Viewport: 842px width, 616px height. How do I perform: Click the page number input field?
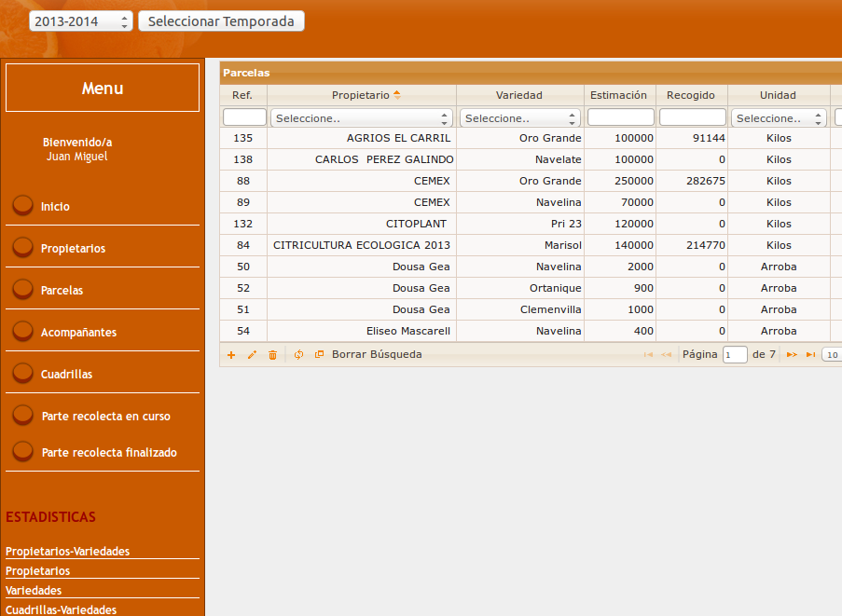coord(735,355)
